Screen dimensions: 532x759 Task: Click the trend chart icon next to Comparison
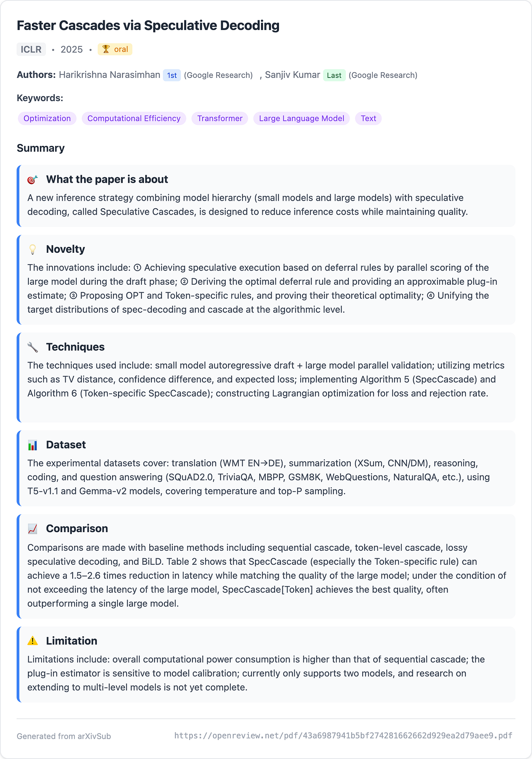33,529
